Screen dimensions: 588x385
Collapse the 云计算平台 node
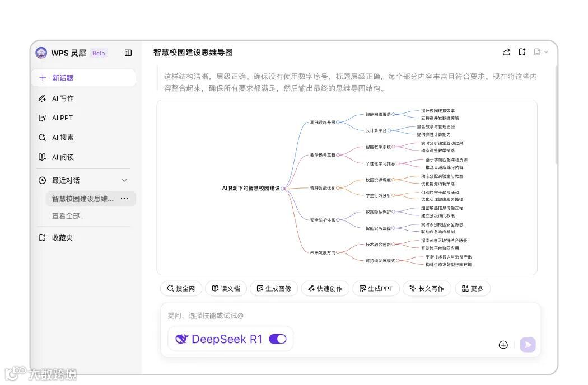[x=389, y=130]
